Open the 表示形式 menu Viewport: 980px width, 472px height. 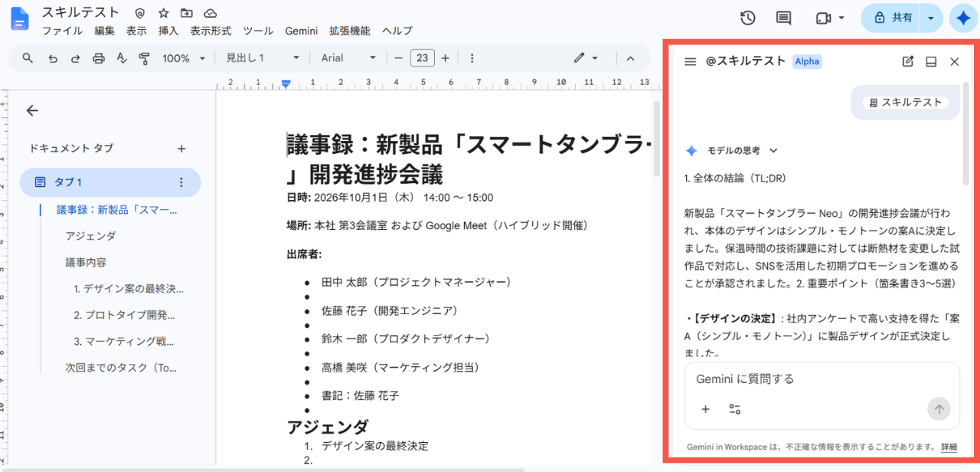point(211,31)
